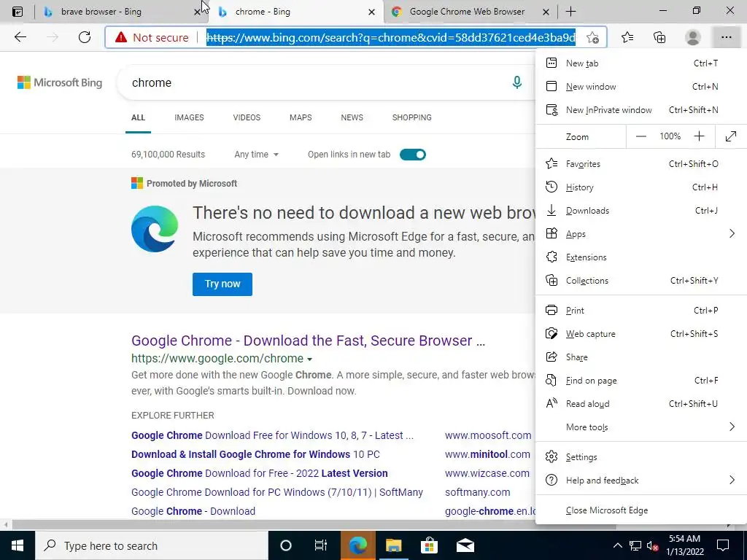Zoom out with the minus button
The width and height of the screenshot is (747, 560).
click(640, 136)
